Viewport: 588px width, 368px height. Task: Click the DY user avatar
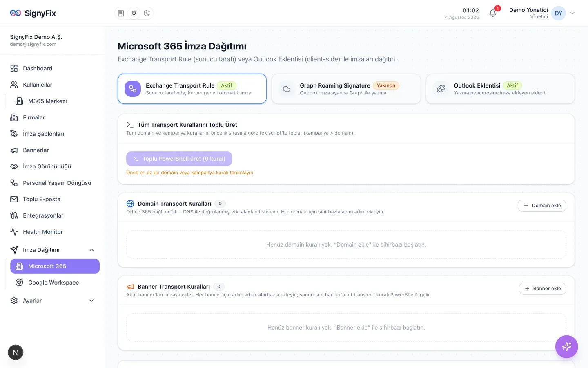(x=558, y=13)
